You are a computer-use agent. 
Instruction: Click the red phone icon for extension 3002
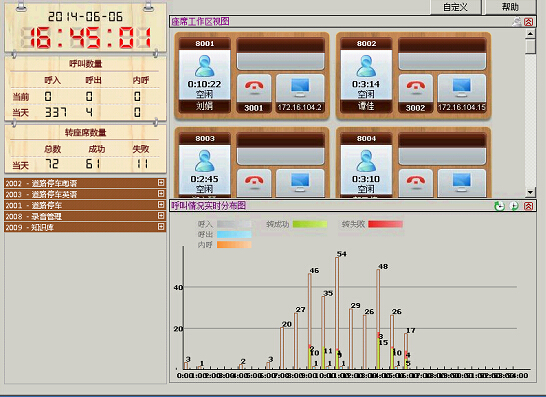tap(415, 87)
